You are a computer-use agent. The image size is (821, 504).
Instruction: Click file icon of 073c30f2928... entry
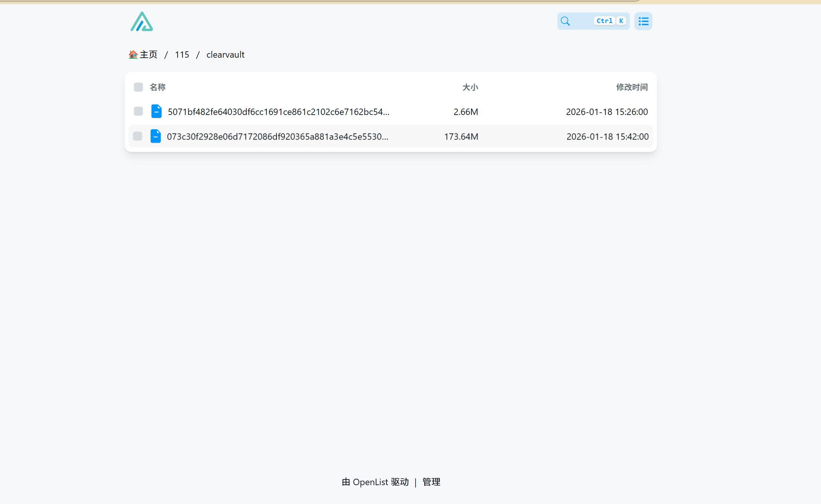click(x=155, y=136)
